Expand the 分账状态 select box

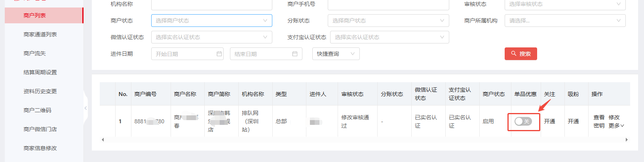pos(388,21)
